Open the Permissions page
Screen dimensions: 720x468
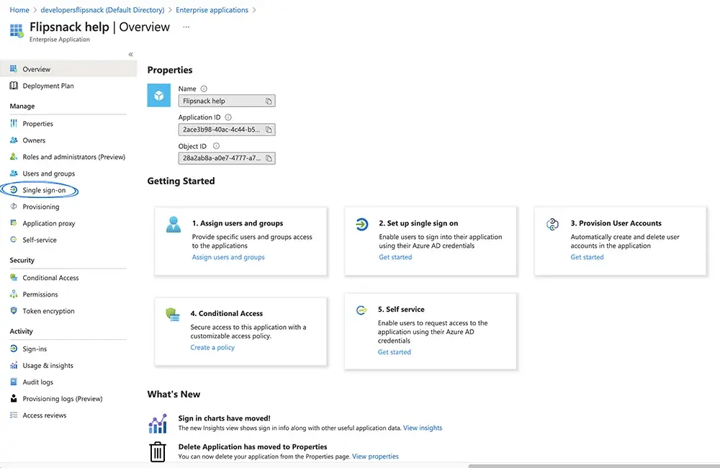[x=40, y=294]
